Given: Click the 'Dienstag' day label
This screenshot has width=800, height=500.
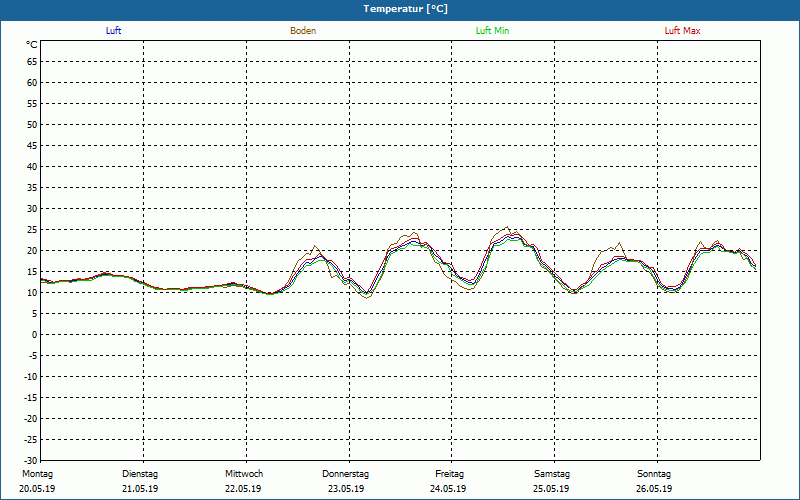Looking at the screenshot, I should click(x=140, y=474).
